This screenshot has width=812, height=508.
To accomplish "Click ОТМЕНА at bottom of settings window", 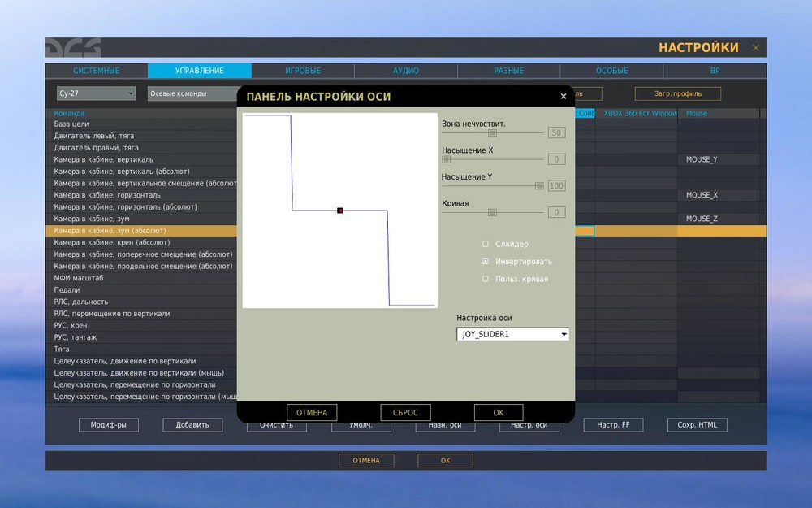I will click(366, 460).
